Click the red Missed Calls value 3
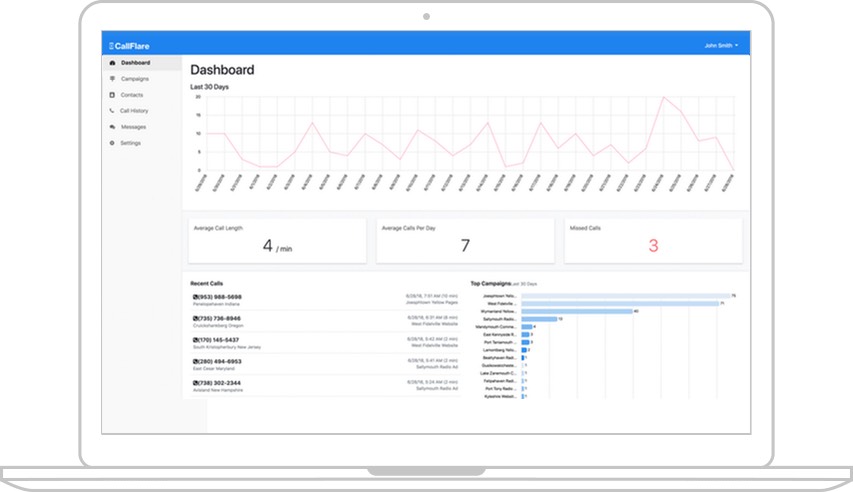 point(653,245)
